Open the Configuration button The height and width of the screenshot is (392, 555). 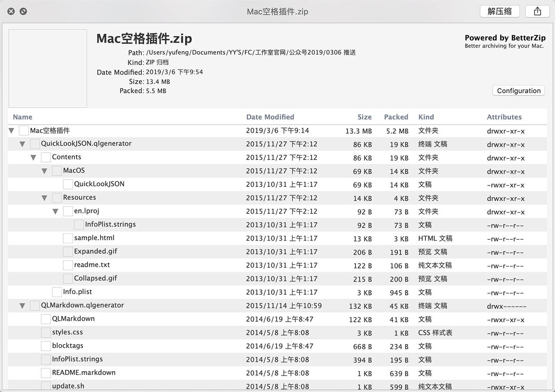coord(519,91)
